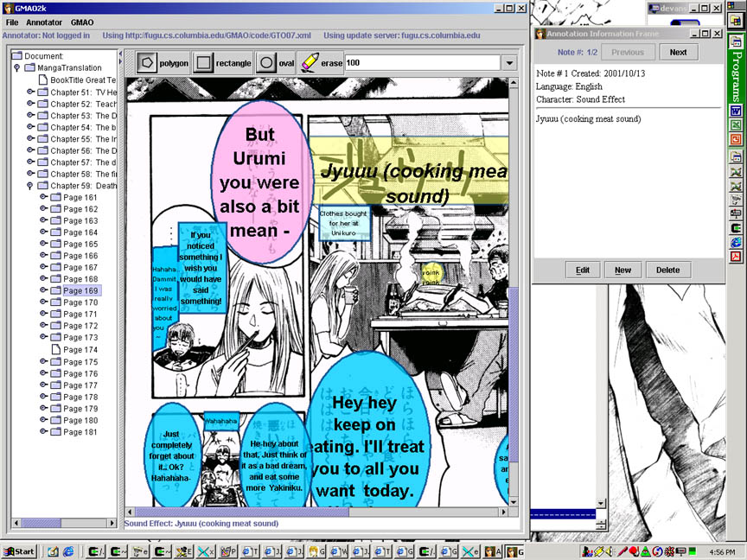The image size is (747, 560).
Task: Click the canvas horizontal scrollbar right arrow
Action: click(x=504, y=512)
